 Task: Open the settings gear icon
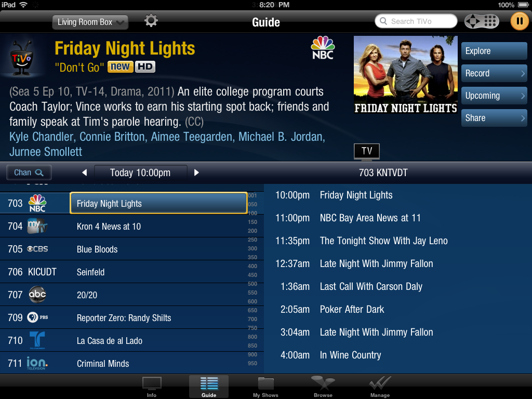[151, 21]
